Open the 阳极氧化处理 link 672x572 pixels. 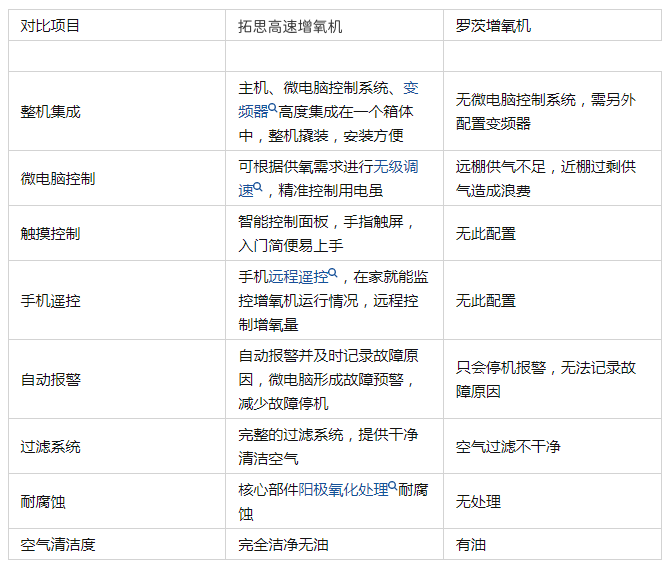pos(343,490)
